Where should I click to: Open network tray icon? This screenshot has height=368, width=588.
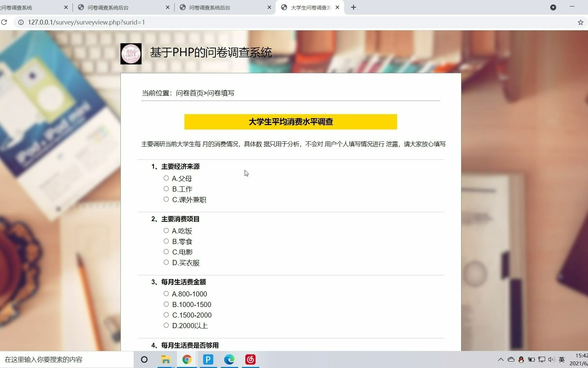coord(541,359)
